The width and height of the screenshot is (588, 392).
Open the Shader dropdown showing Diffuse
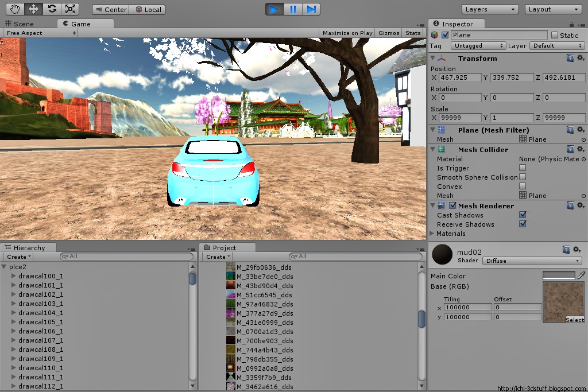pyautogui.click(x=531, y=261)
